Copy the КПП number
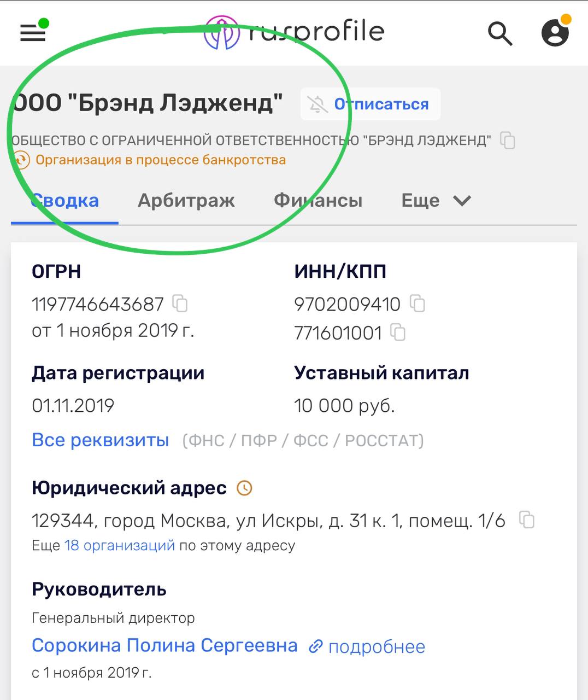588x700 pixels. pyautogui.click(x=398, y=332)
